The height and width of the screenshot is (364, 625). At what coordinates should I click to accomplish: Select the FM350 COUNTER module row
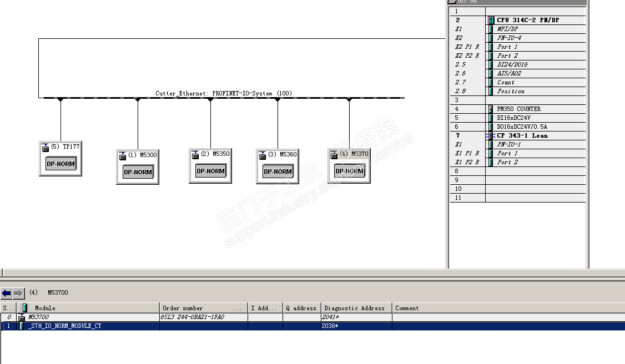click(x=518, y=109)
